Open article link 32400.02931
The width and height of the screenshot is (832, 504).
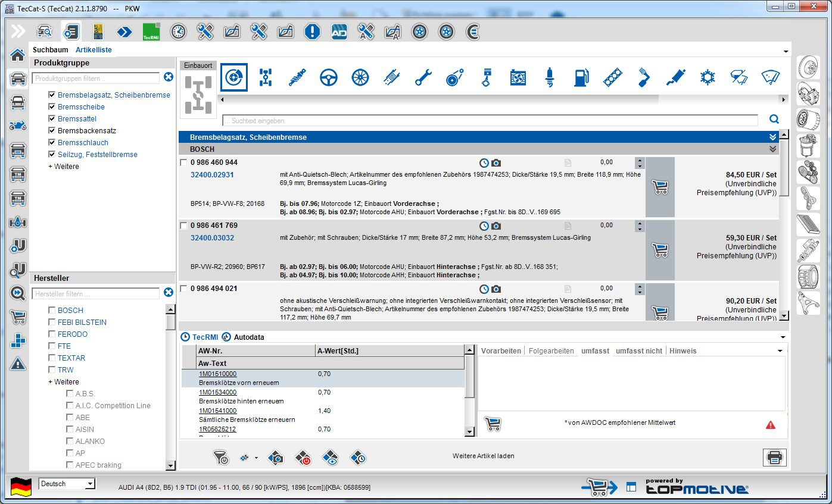[x=212, y=175]
